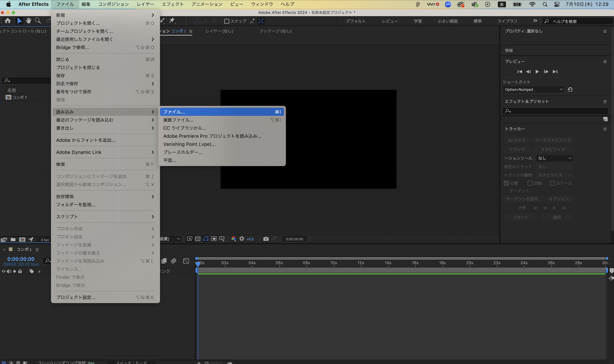Toggle the スケール checkbox in the Tracker

(552, 183)
